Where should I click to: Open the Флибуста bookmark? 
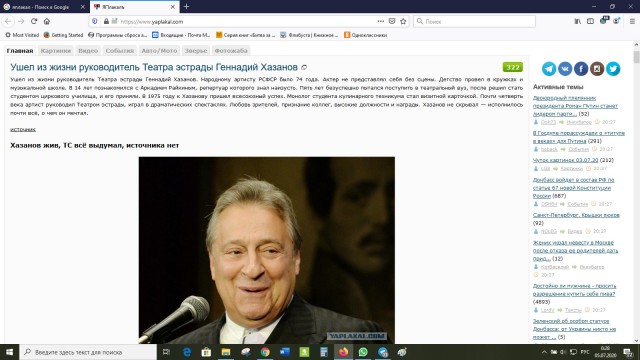pyautogui.click(x=309, y=35)
